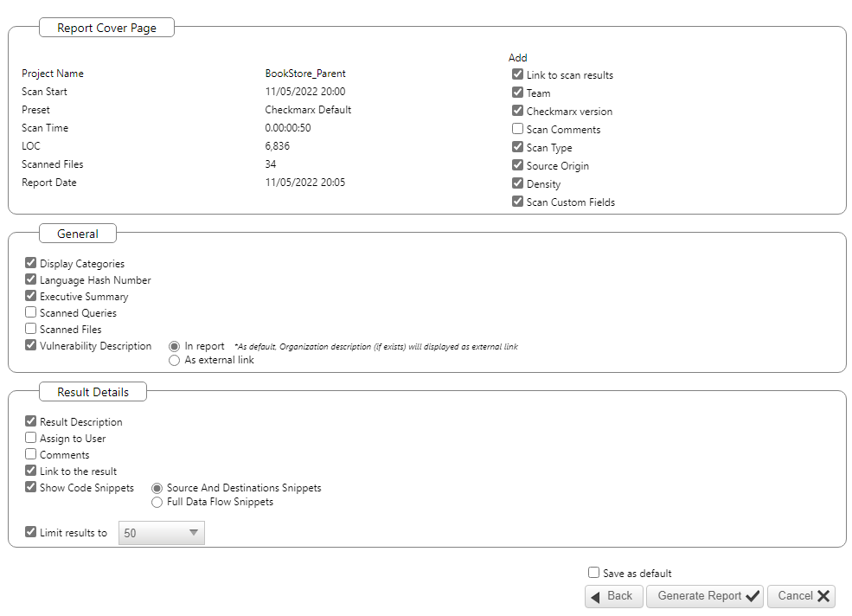
Task: Select Source And Destinations Snippets radio
Action: 157,488
